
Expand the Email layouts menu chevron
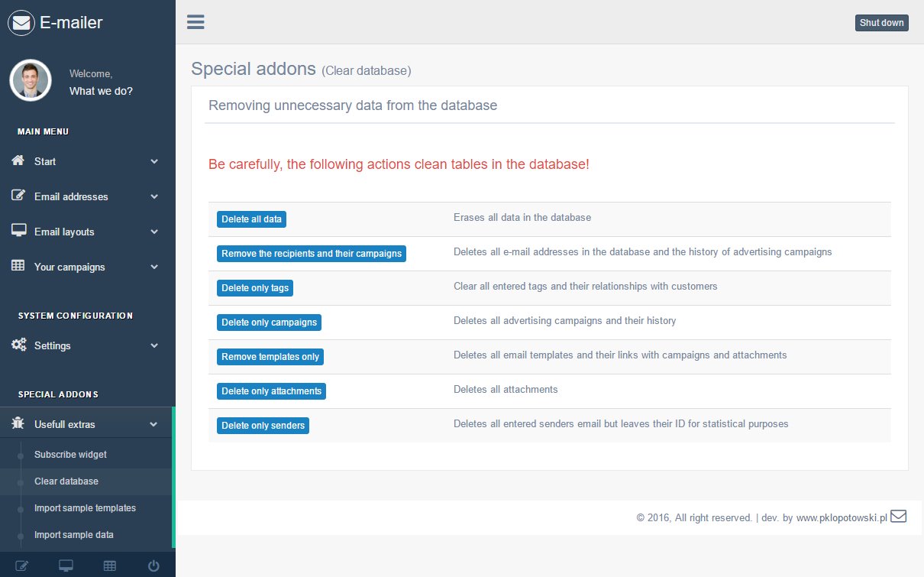tap(154, 232)
